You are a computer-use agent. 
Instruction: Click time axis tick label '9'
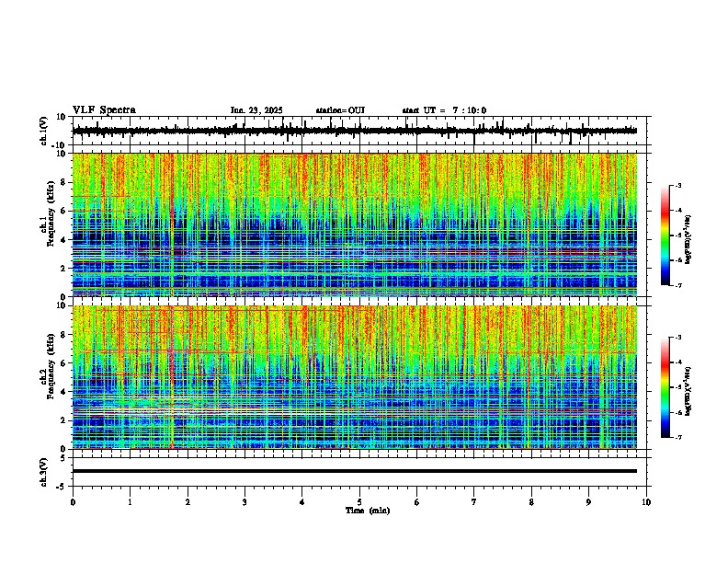(588, 502)
